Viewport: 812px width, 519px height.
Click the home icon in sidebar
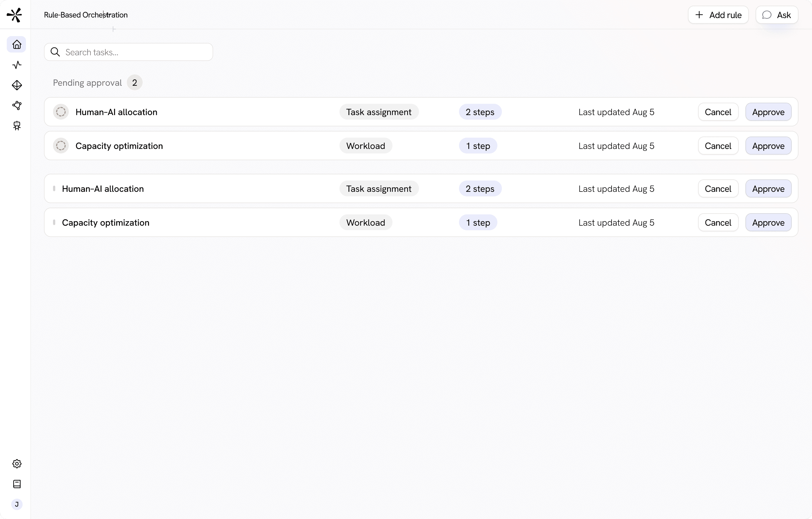pyautogui.click(x=17, y=45)
